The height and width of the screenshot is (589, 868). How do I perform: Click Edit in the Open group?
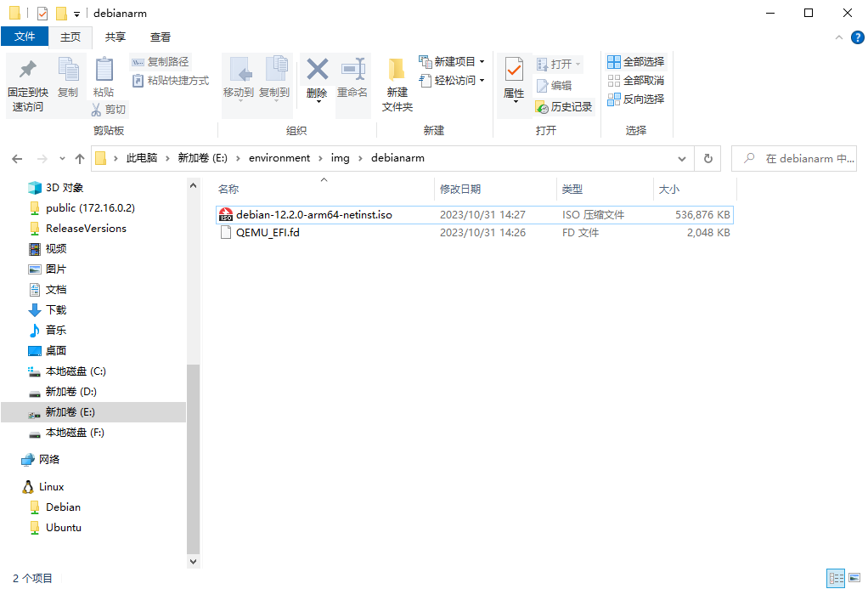pyautogui.click(x=554, y=86)
